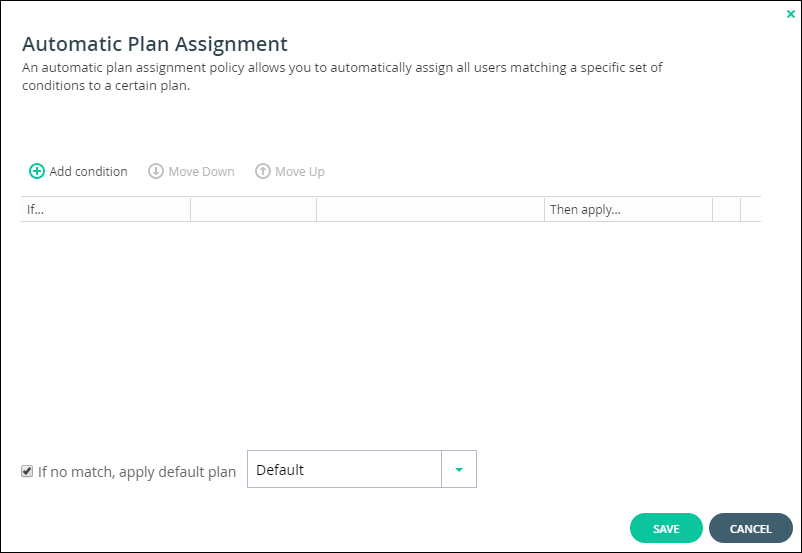Cancel the Automatic Plan Assignment dialog
This screenshot has width=802, height=553.
coord(750,528)
